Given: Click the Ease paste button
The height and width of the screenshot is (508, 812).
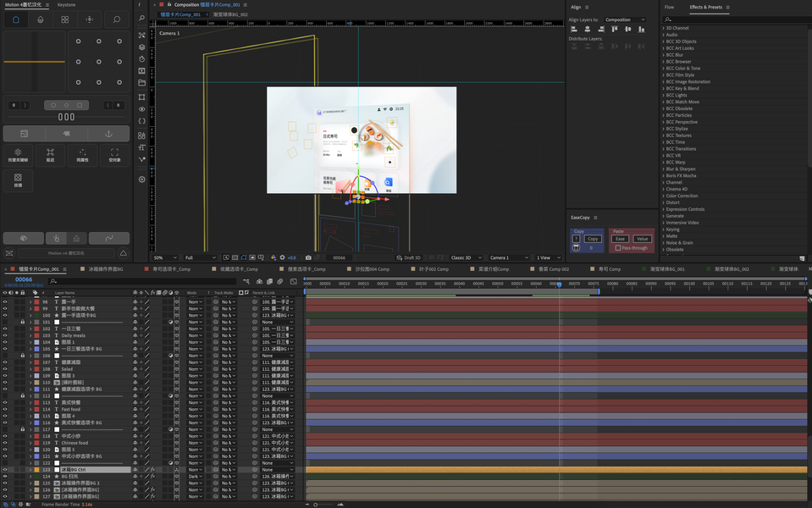Looking at the screenshot, I should [x=620, y=239].
